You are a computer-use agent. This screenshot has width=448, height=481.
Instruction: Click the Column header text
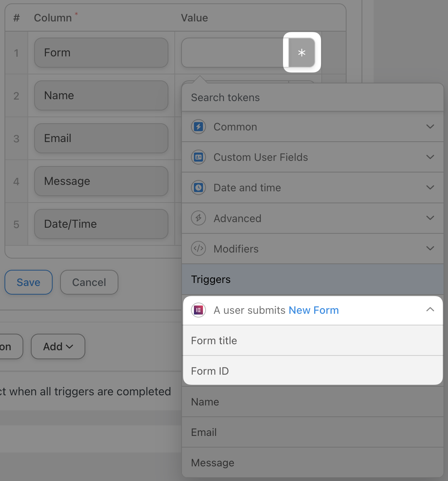pos(53,18)
